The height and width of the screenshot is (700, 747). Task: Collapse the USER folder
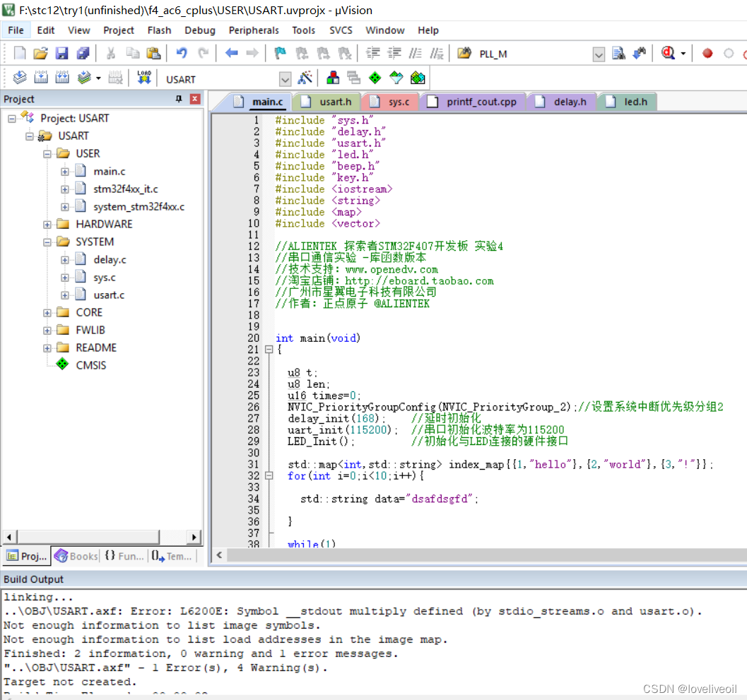pos(47,154)
